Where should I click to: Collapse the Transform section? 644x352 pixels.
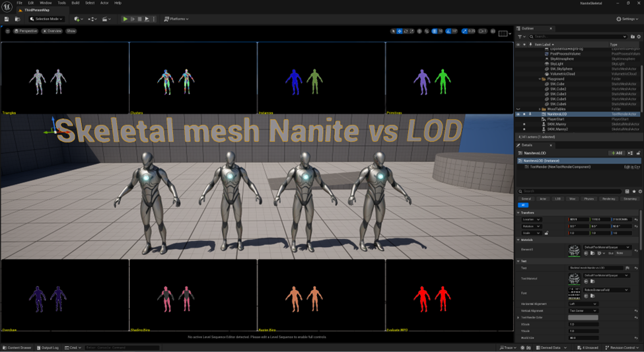pyautogui.click(x=519, y=213)
